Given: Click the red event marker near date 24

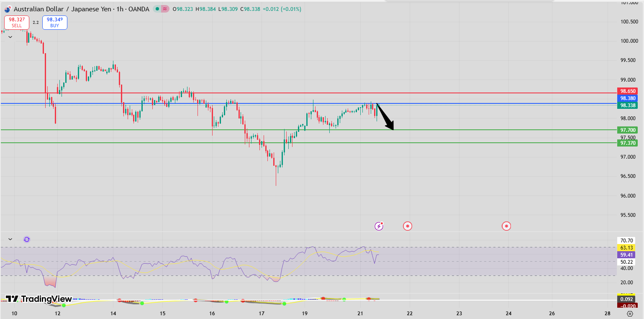Looking at the screenshot, I should pos(506,226).
